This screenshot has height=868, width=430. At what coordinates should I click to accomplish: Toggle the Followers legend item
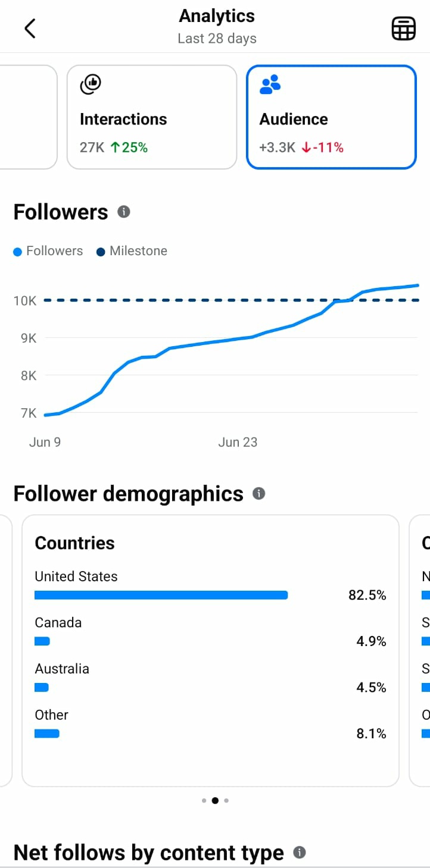tap(48, 251)
